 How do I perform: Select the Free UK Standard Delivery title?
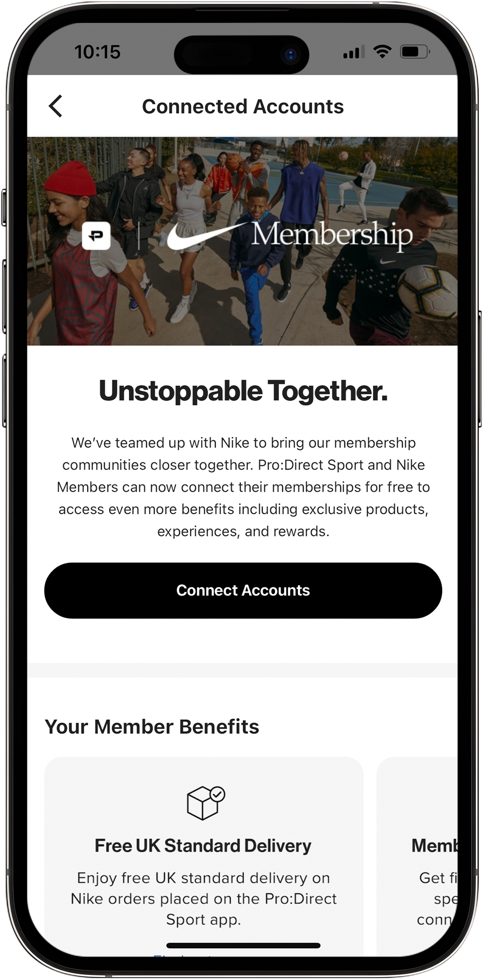[x=203, y=845]
